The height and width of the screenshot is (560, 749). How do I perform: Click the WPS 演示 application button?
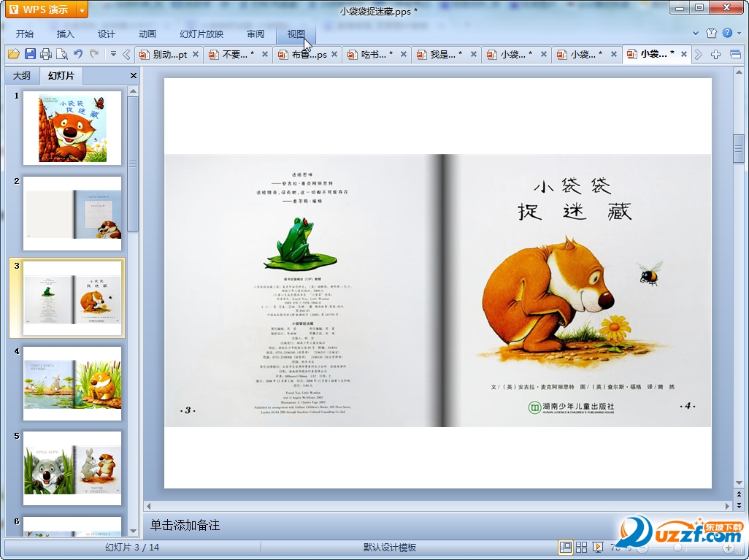(x=41, y=9)
